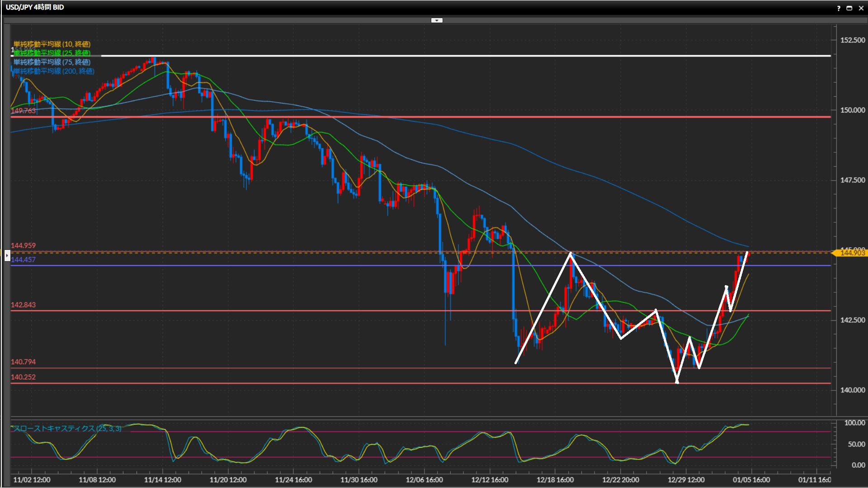This screenshot has height=488, width=868.
Task: Select the 140.252 support line label
Action: (23, 377)
